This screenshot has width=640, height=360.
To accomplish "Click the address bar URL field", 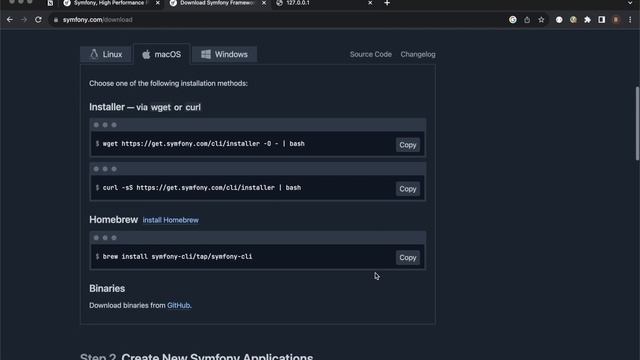I will pyautogui.click(x=278, y=20).
